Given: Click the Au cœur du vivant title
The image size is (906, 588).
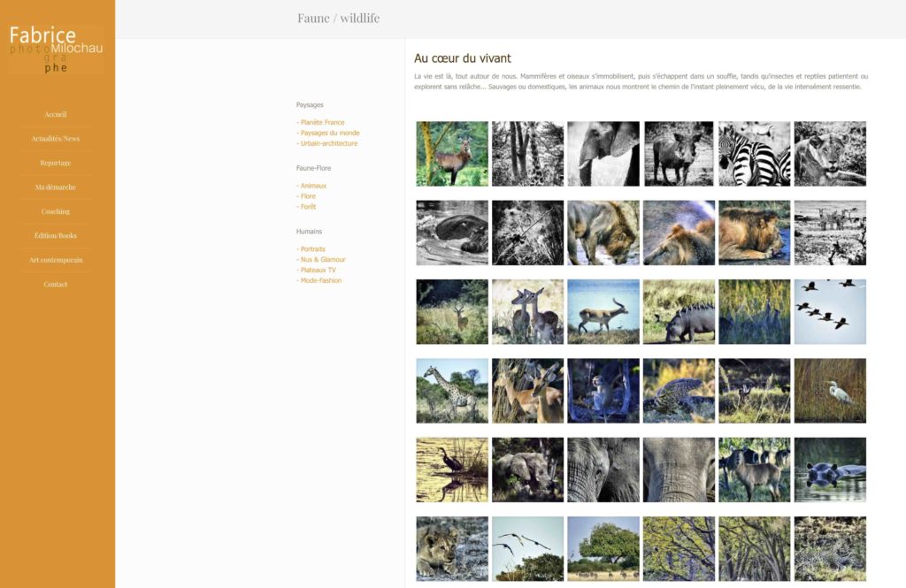Looking at the screenshot, I should point(462,58).
